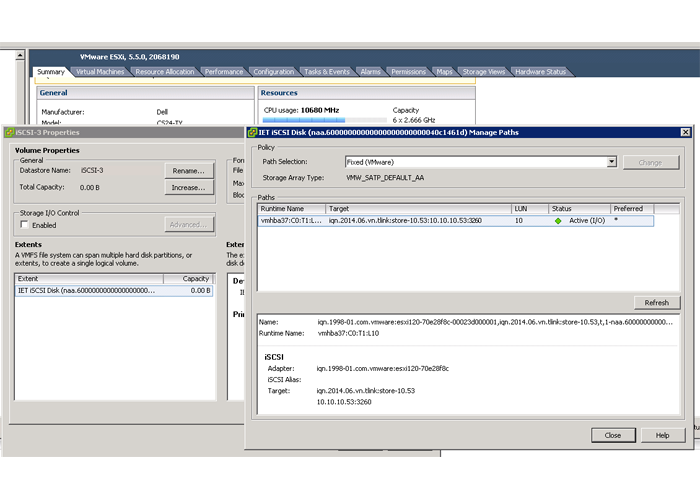700x500 pixels.
Task: Click the Help button in Manage Paths
Action: click(x=662, y=435)
